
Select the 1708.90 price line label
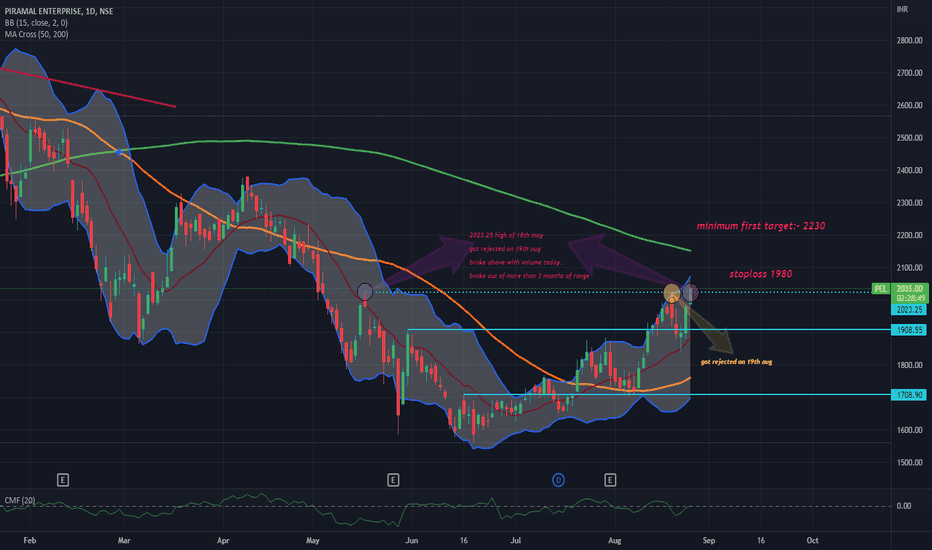909,395
